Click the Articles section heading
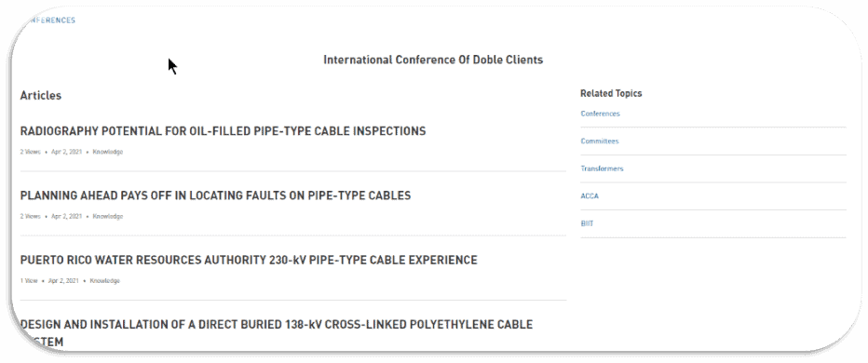 (41, 95)
